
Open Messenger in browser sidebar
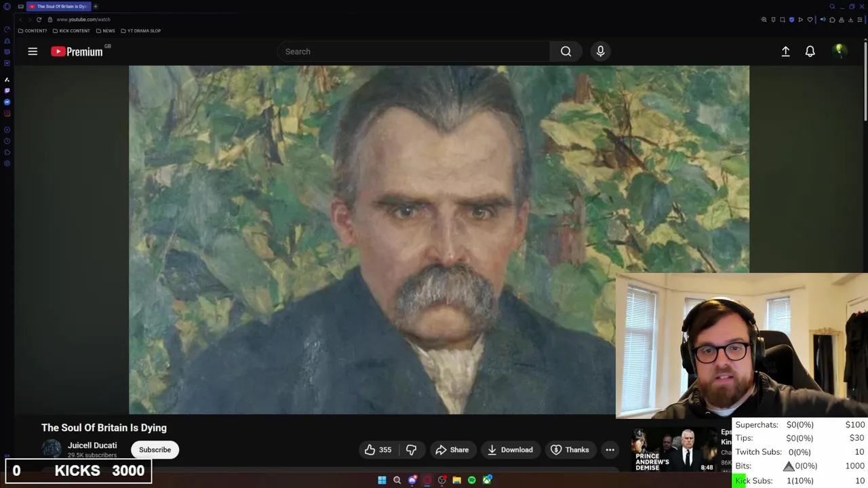point(7,102)
